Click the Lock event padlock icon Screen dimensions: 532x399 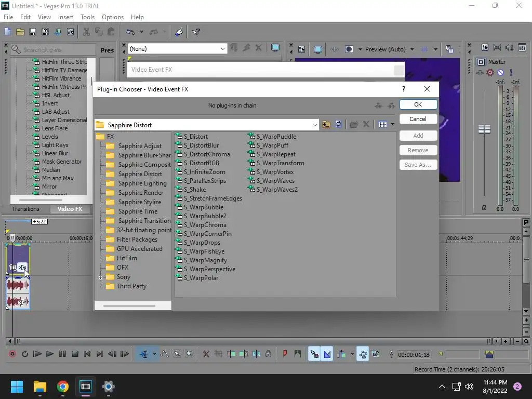click(x=269, y=354)
